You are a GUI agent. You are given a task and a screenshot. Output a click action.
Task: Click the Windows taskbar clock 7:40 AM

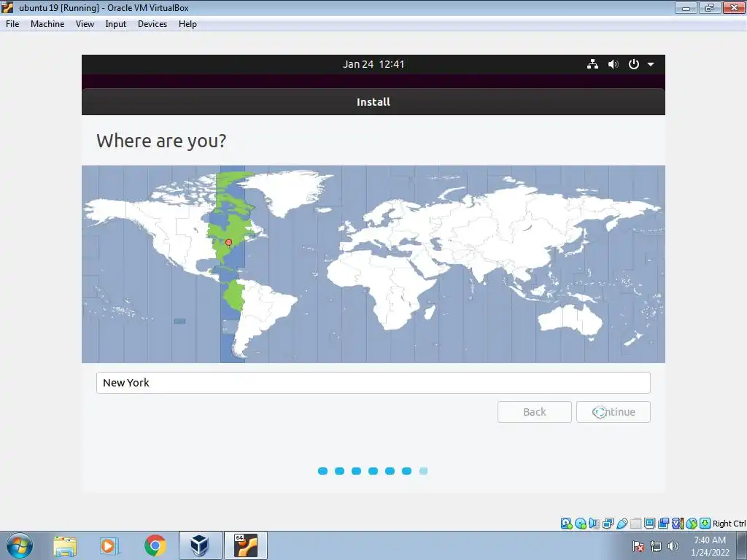pos(710,546)
